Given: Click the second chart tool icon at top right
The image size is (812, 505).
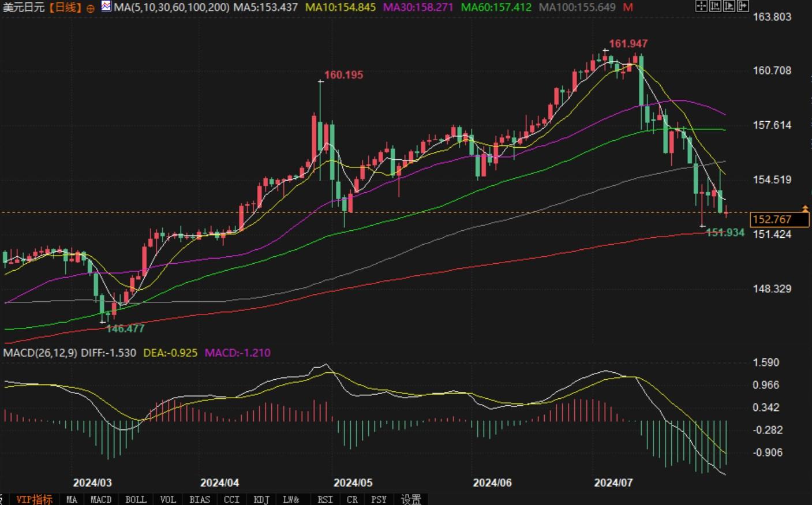Looking at the screenshot, I should click(x=715, y=6).
